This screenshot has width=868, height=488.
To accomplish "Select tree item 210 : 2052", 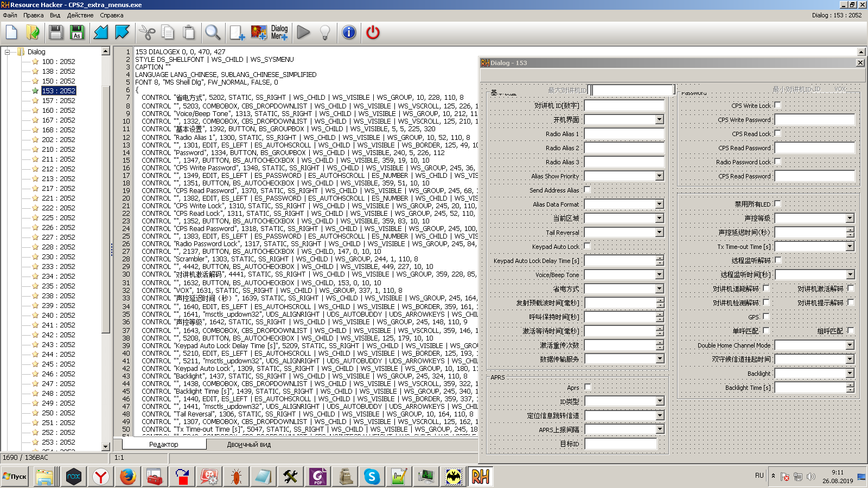I will (59, 150).
